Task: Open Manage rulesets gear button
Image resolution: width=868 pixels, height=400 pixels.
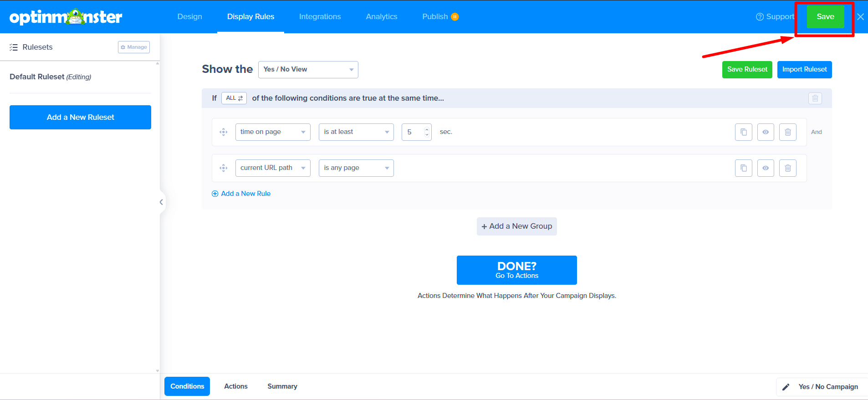Action: pos(134,47)
